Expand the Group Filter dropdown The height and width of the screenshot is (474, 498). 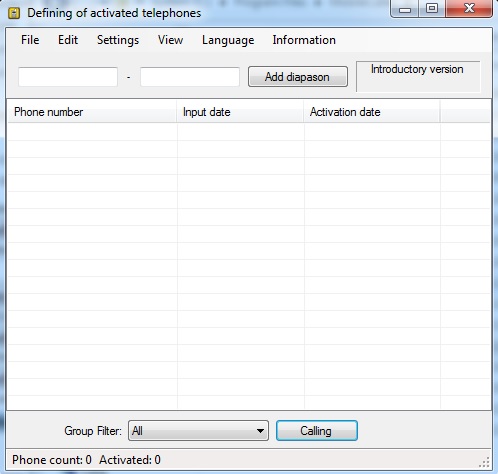click(198, 431)
